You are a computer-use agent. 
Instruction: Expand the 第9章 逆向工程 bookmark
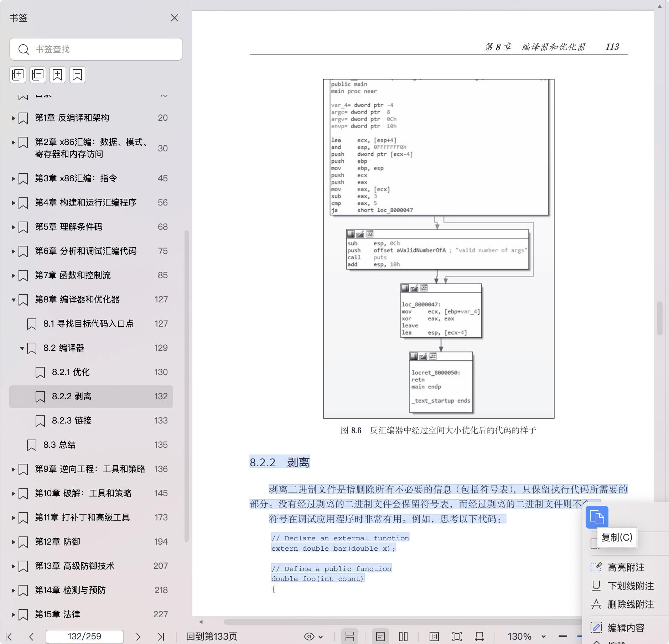pos(14,469)
